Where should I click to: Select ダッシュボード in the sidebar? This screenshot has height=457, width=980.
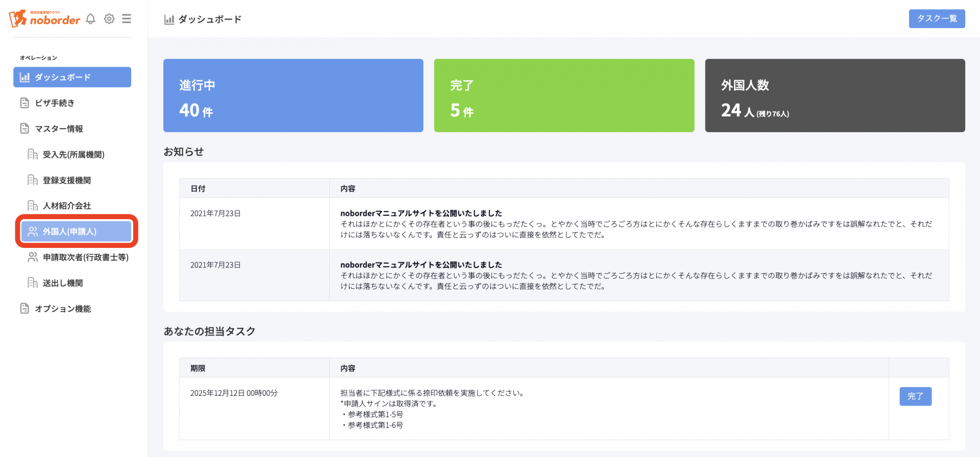(x=72, y=77)
